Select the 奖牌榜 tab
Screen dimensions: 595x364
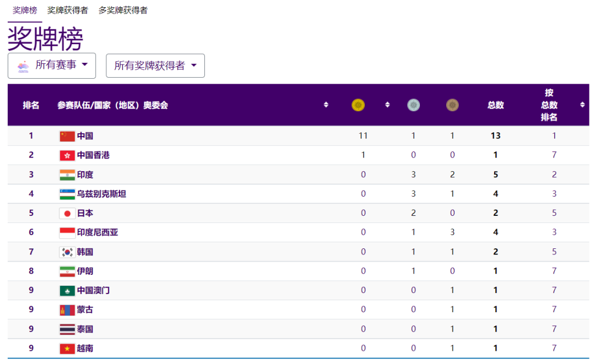pos(25,10)
